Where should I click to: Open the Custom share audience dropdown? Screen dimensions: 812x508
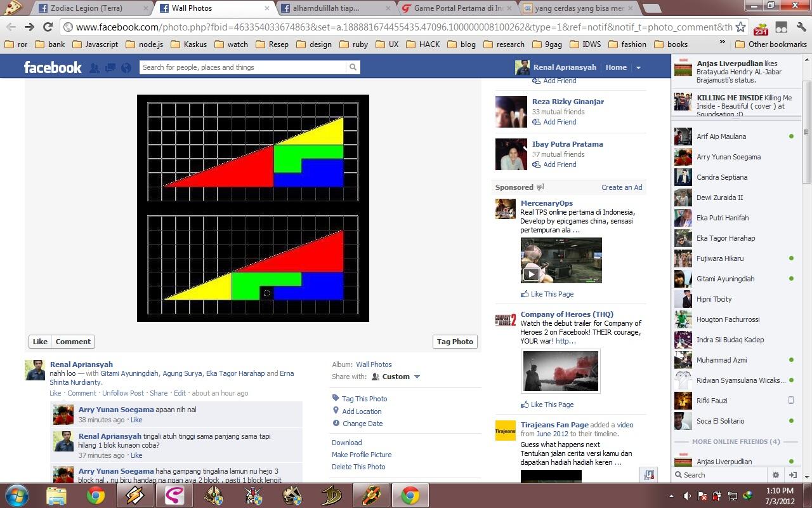pos(396,377)
